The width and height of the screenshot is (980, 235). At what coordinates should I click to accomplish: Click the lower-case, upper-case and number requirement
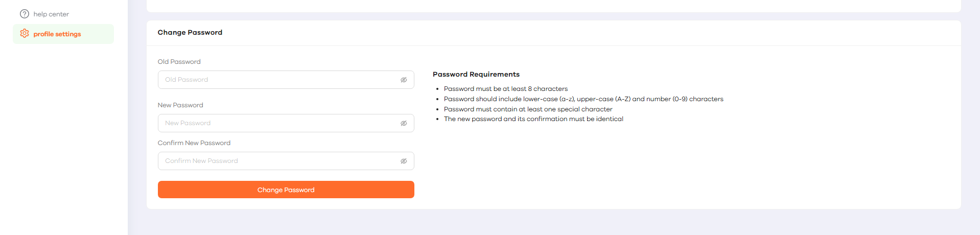coord(584,99)
